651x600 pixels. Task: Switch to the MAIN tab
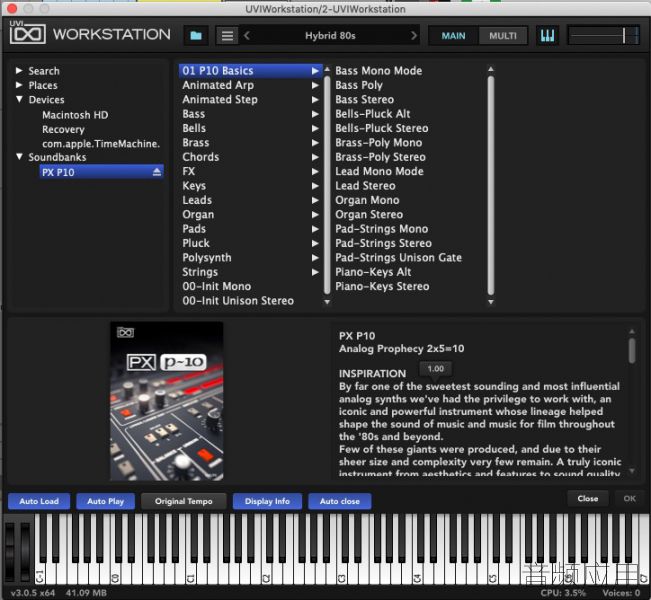pyautogui.click(x=453, y=36)
